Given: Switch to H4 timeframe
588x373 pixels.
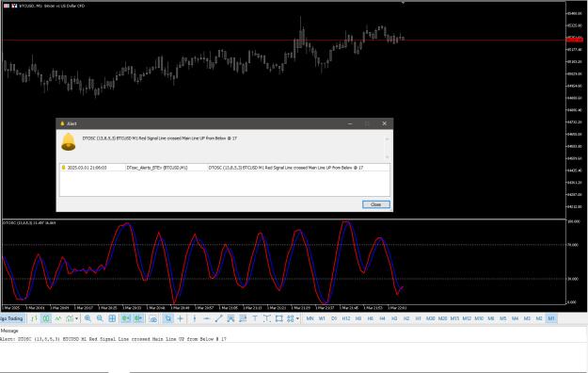Looking at the screenshot, I should 382,318.
